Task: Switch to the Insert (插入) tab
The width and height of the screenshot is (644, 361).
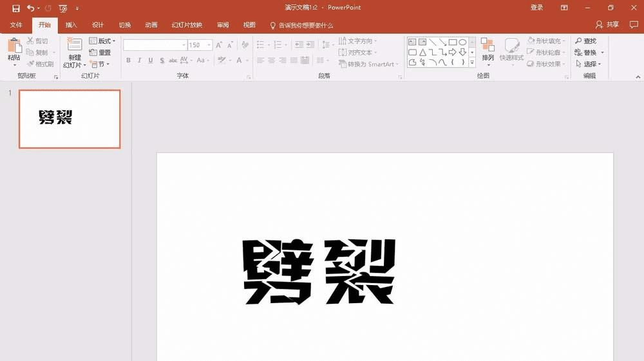Action: [x=71, y=25]
